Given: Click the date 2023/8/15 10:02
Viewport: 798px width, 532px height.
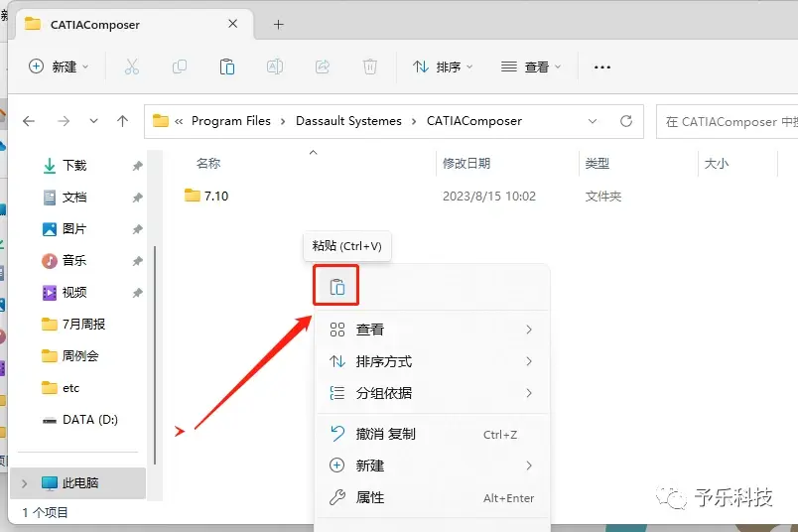Looking at the screenshot, I should pyautogui.click(x=489, y=197).
